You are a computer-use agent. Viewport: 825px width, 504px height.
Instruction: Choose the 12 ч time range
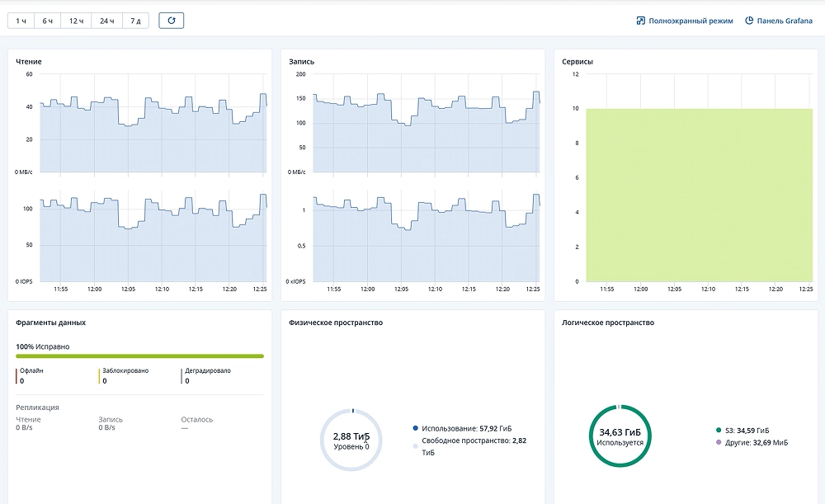[x=76, y=21]
